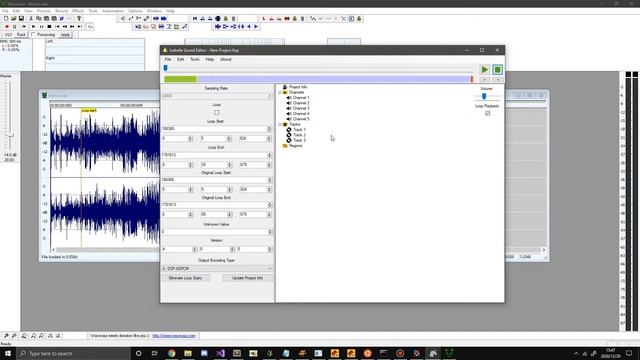
Task: Click zoom in icon in bottom Wavosaur toolbar
Action: 6,336
